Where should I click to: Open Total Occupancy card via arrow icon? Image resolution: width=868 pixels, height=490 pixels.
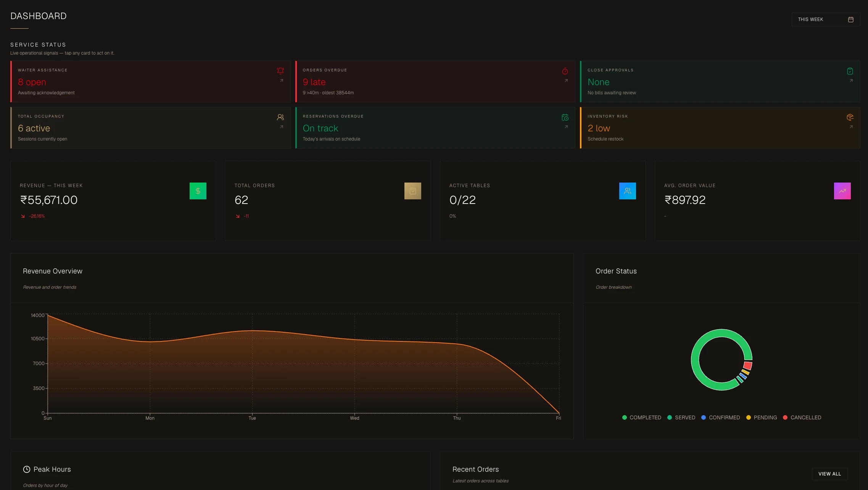point(282,127)
